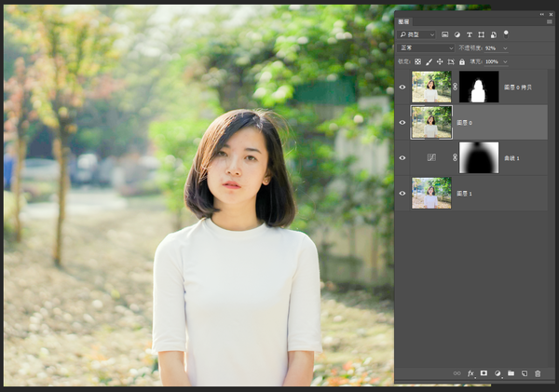Click the link layers icon
Image resolution: width=559 pixels, height=392 pixels.
click(x=457, y=373)
